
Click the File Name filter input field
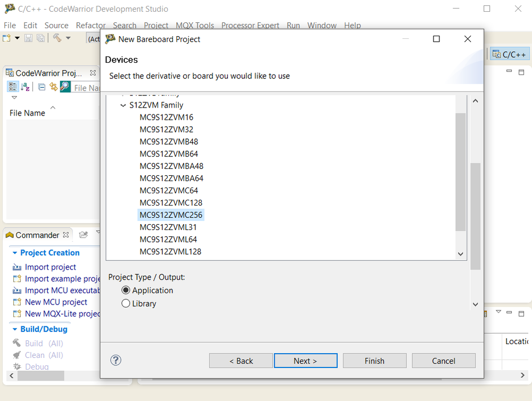[86, 87]
